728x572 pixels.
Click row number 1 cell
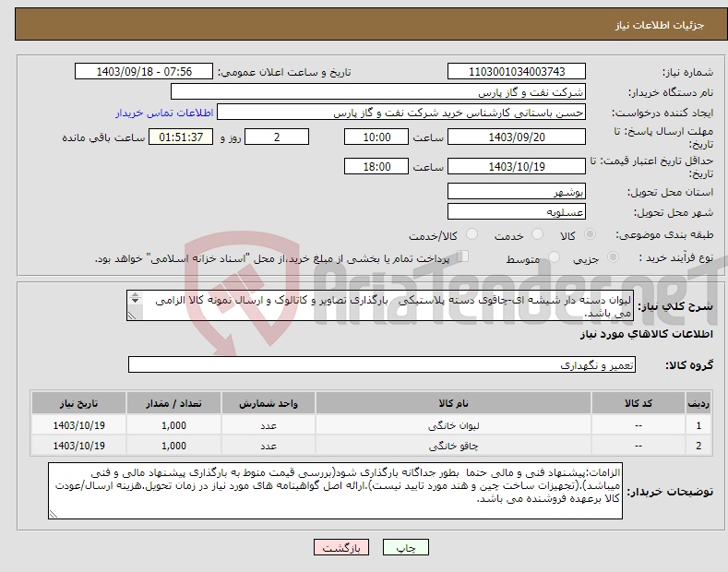point(698,425)
